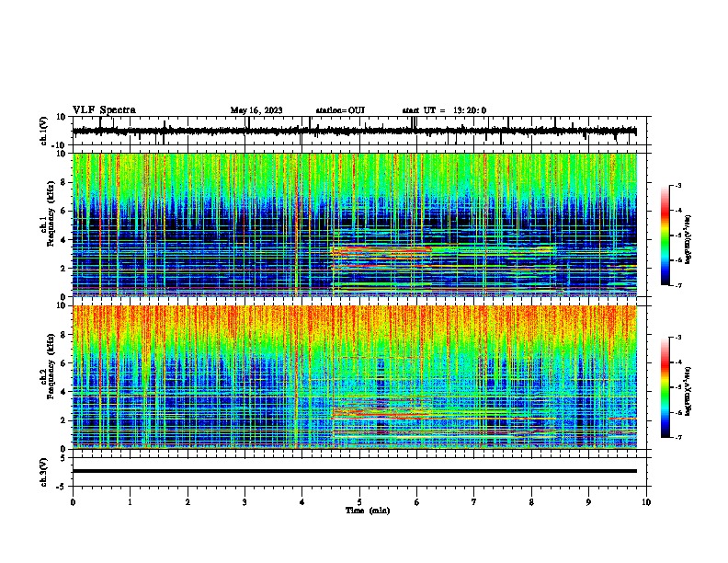Click the "station=OUI" header label
The image size is (728, 563).
point(340,110)
